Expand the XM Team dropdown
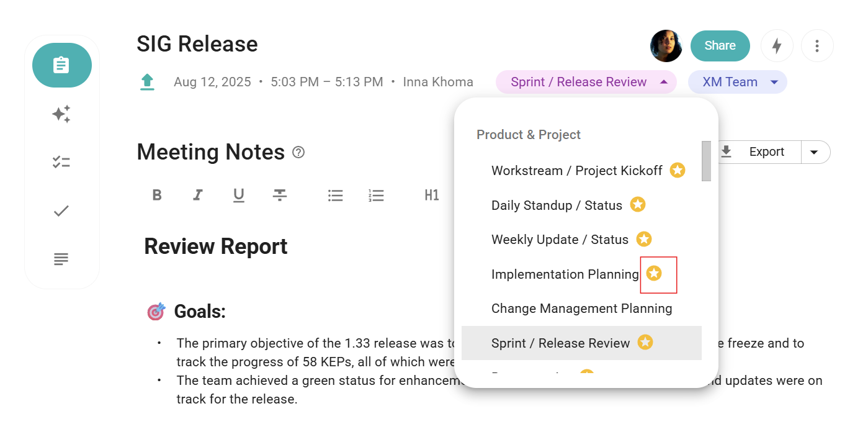The image size is (868, 442). 774,83
